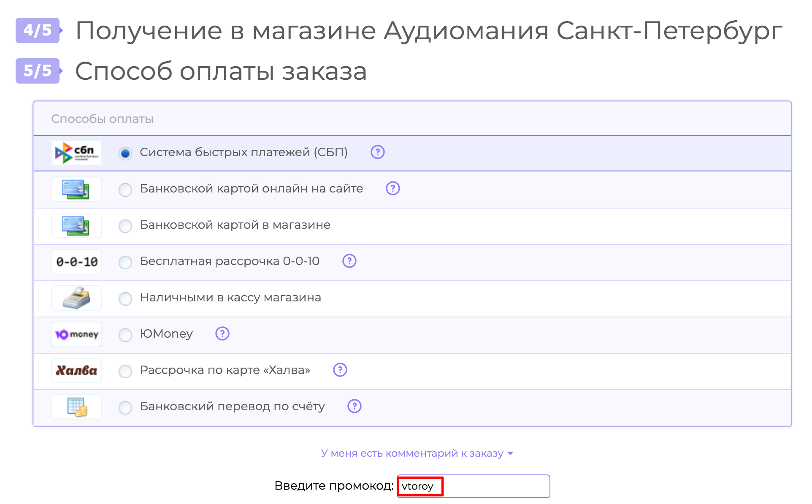Open help for Банковской картой онлайн
Screen dimensions: 812x504
[x=392, y=189]
